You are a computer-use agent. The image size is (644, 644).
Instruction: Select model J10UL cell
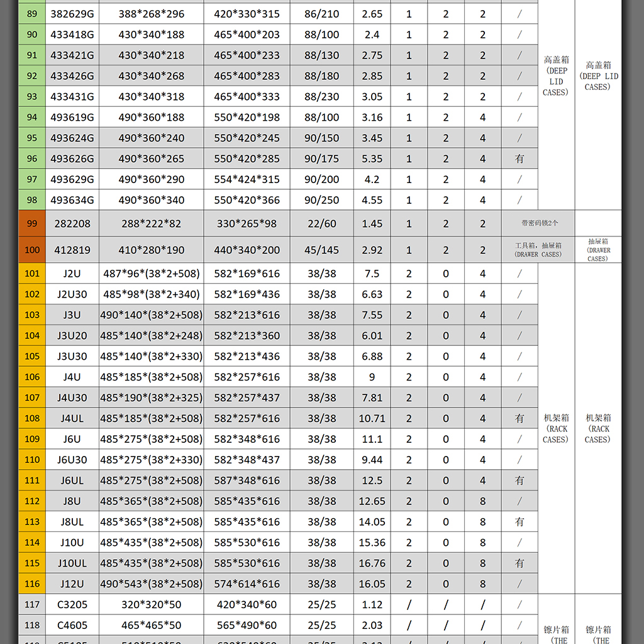click(x=72, y=563)
